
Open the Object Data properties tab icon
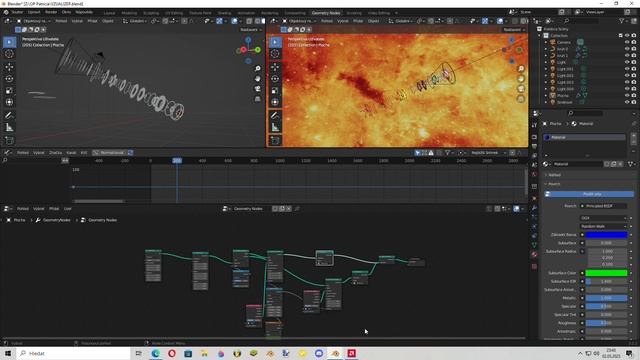point(534,245)
